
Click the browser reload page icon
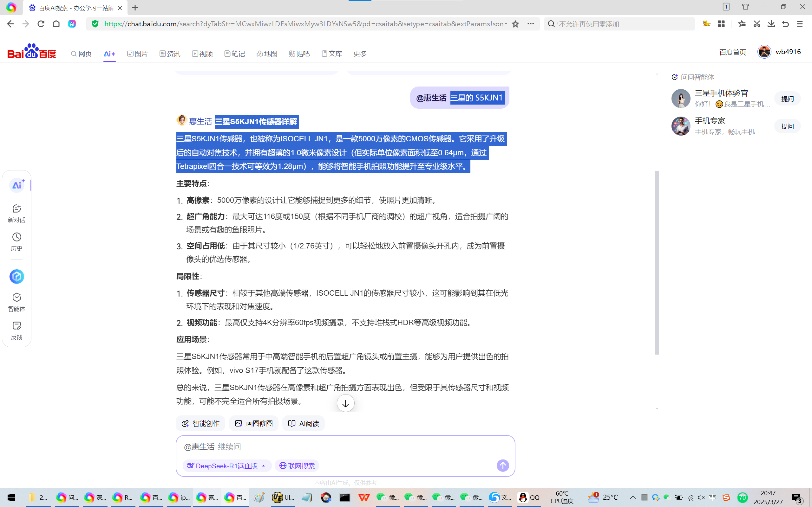41,24
